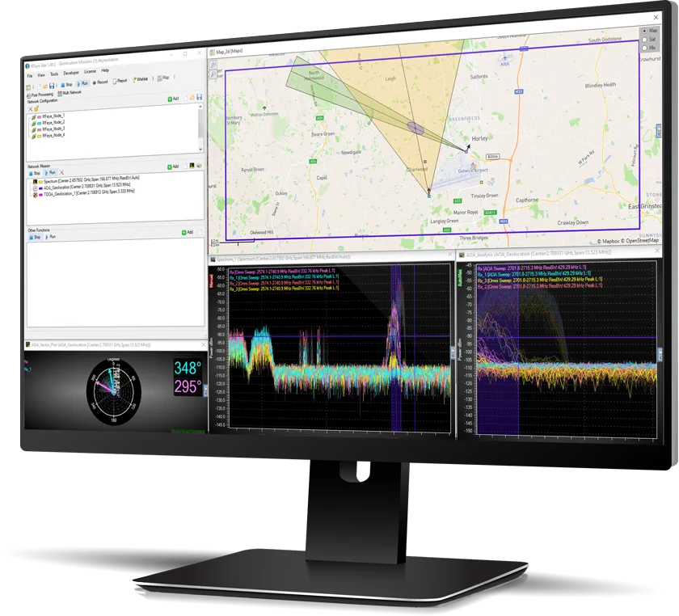This screenshot has height=616, width=679.
Task: Select the Spectrum mission row
Action: tap(86, 180)
